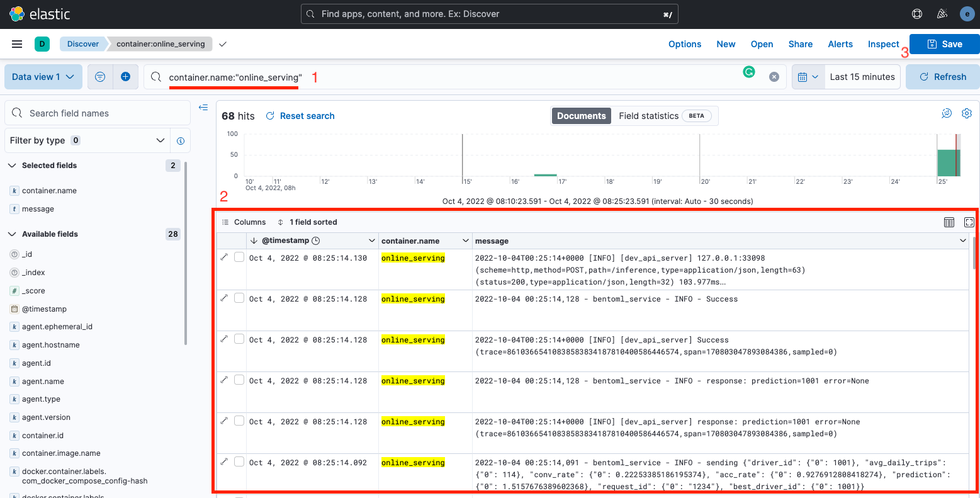This screenshot has height=498, width=980.
Task: Select checkbox for row timestamped 08:25:14.092
Action: pyautogui.click(x=239, y=461)
